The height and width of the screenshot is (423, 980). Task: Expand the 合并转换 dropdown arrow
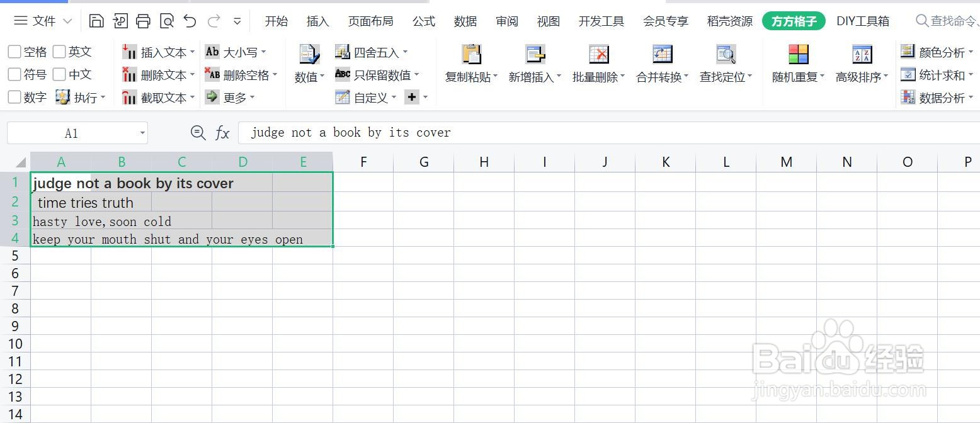coord(686,77)
